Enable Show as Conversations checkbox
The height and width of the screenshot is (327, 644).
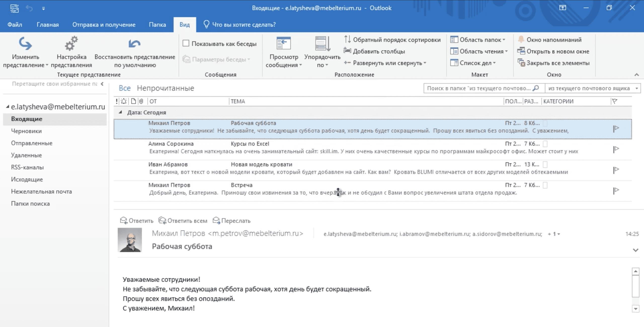coord(186,43)
